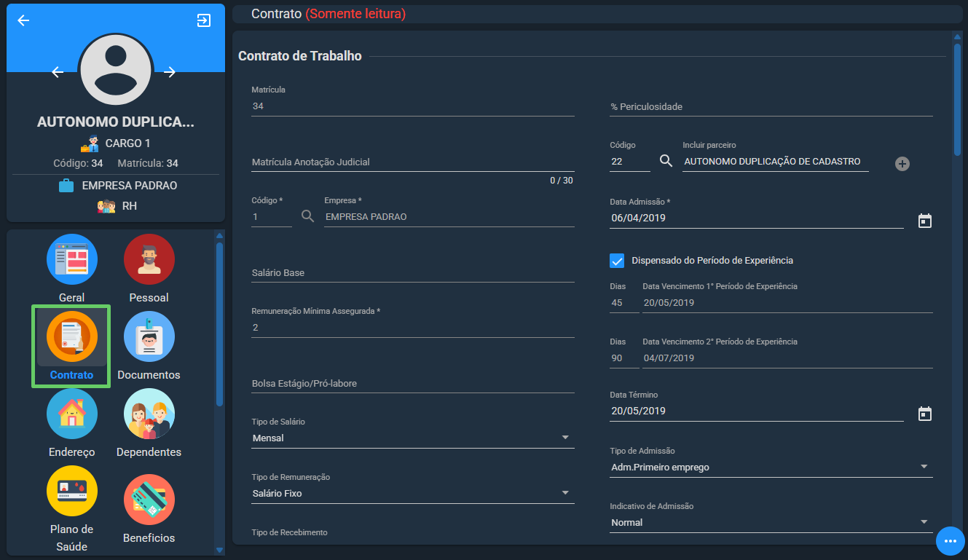Click the CARGO 1 worker icon
Screen dimensions: 968x560
90,143
